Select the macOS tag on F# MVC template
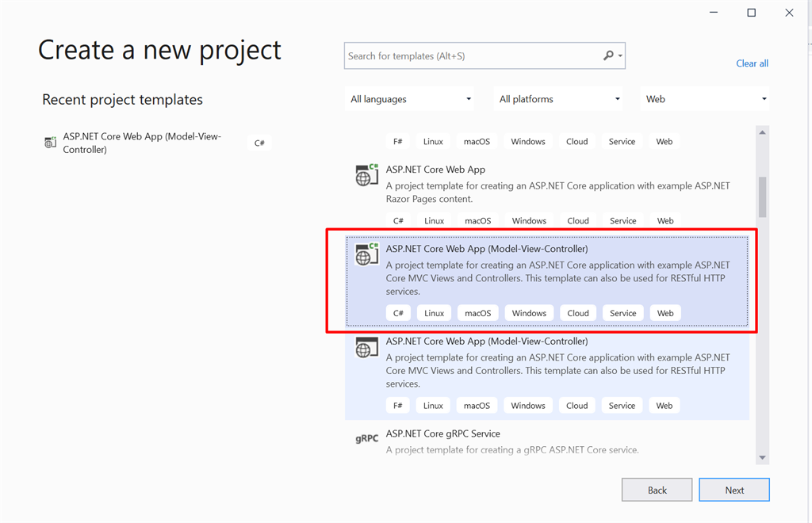 click(477, 405)
